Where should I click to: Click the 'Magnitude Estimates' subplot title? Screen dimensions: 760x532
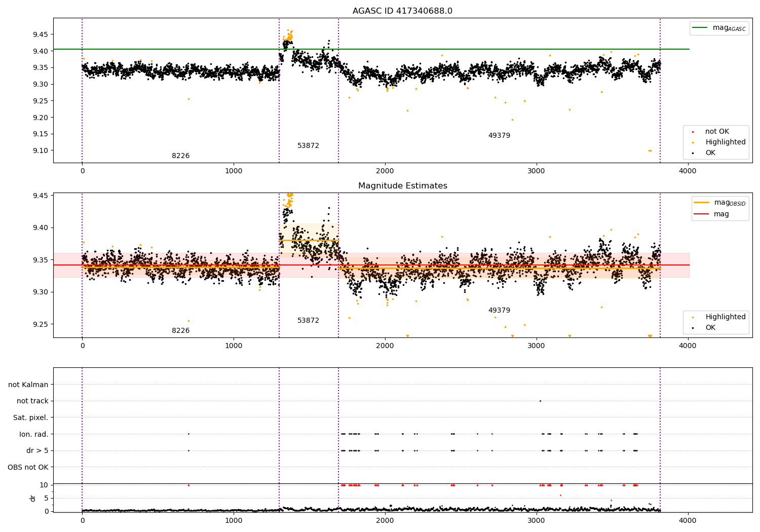[x=402, y=186]
